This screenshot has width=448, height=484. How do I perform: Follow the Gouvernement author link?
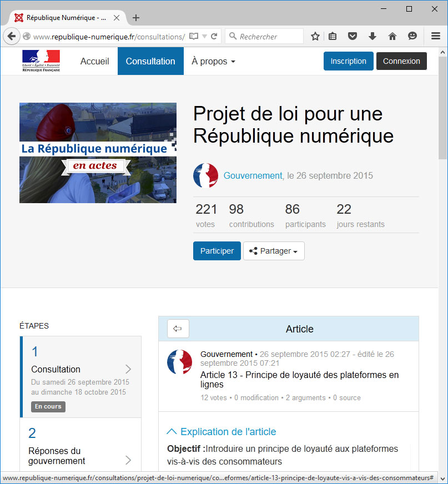pyautogui.click(x=253, y=176)
